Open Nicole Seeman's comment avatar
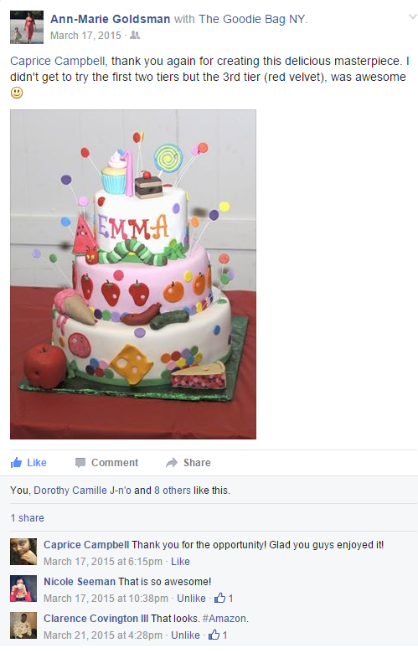Screen dimensions: 418x651 pos(23,588)
